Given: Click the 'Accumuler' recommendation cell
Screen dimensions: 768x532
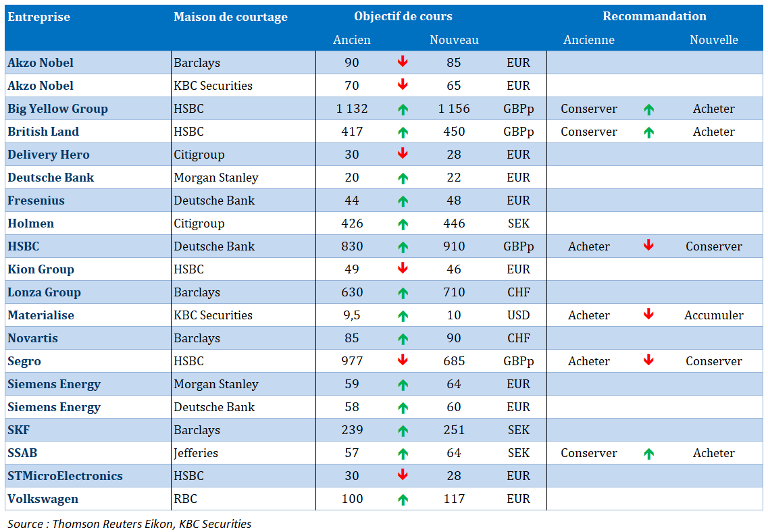Looking at the screenshot, I should (714, 315).
